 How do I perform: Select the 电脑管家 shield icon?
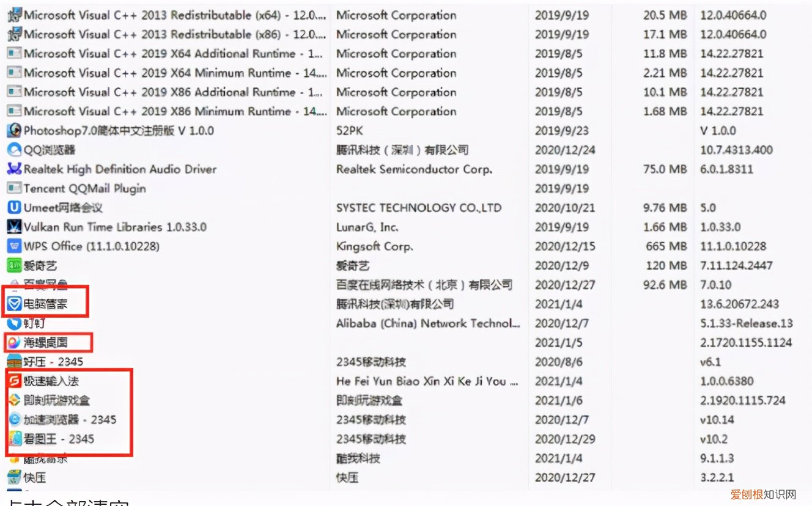click(x=13, y=304)
